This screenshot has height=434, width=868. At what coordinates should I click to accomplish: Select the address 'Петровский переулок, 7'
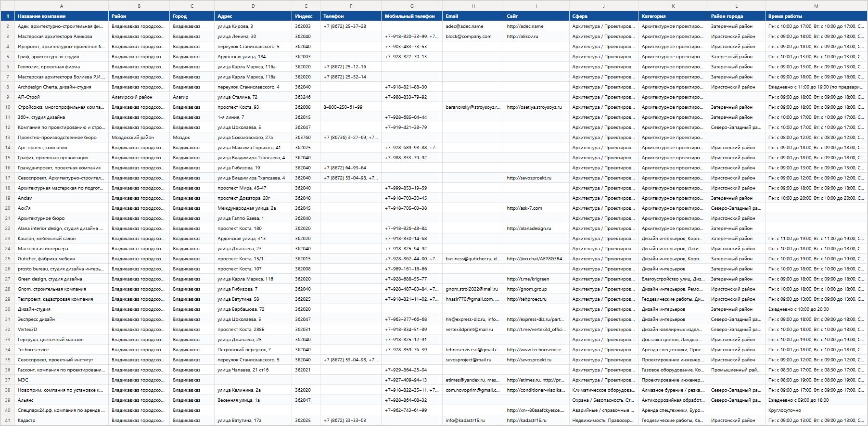[253, 350]
